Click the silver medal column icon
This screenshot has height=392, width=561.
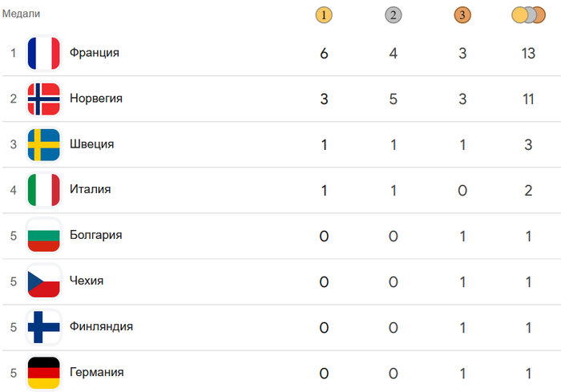(x=393, y=14)
